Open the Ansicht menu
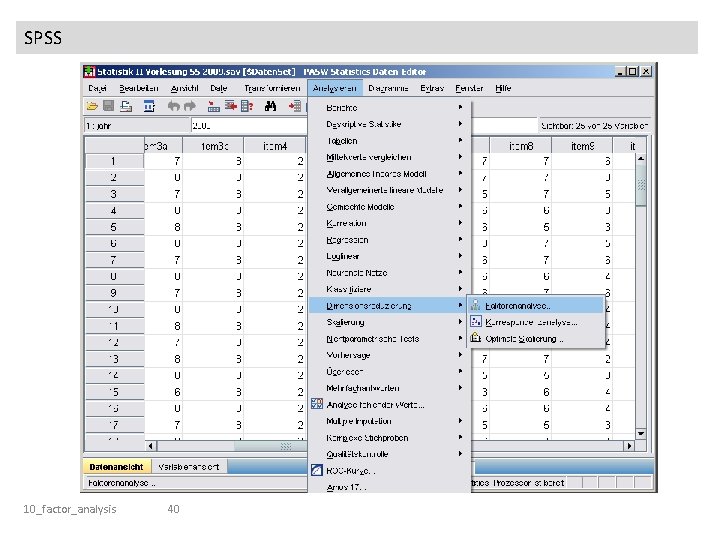 184,88
